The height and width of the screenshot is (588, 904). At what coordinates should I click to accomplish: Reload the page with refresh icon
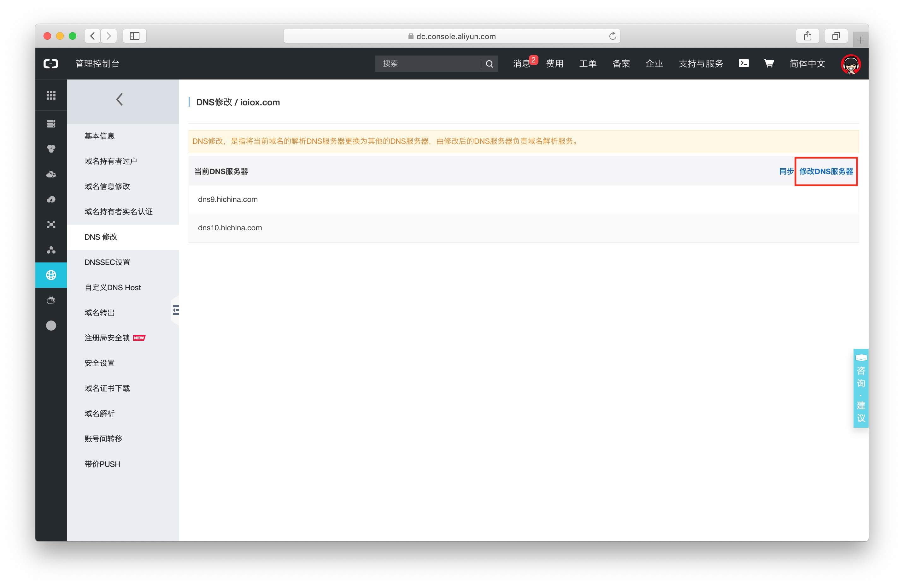tap(612, 36)
